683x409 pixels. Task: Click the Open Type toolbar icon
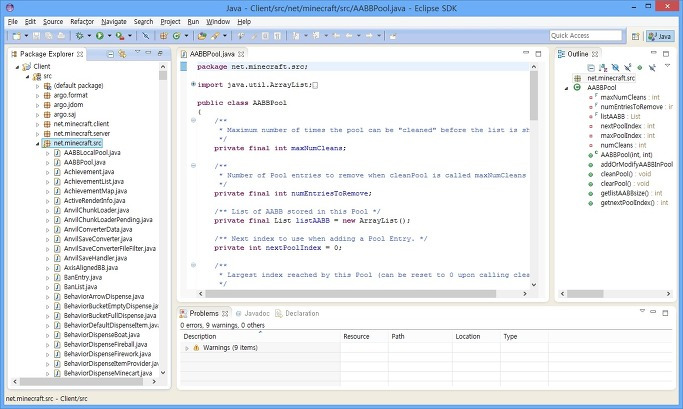202,36
